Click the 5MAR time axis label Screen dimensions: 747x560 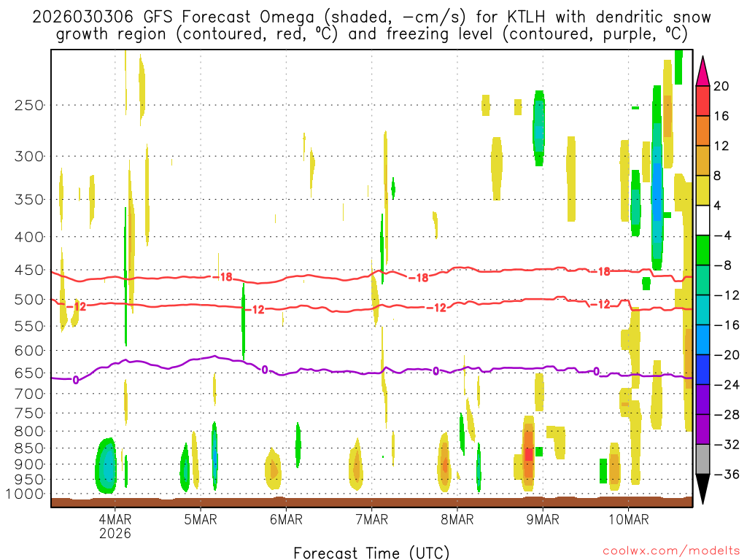coord(201,519)
